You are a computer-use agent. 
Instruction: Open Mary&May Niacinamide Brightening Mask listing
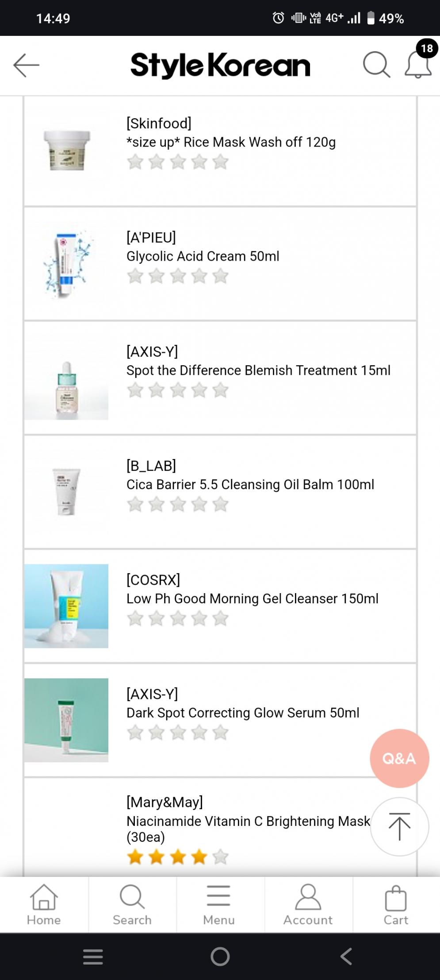(248, 821)
